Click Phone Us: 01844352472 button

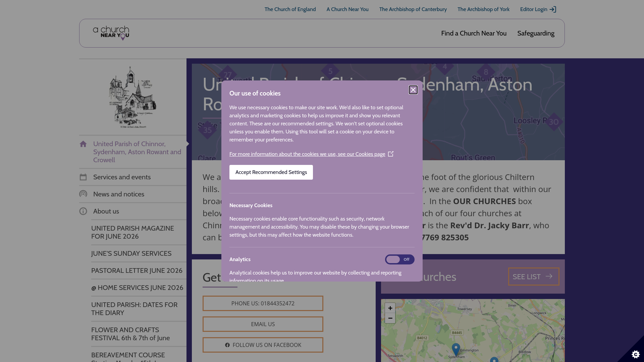click(263, 303)
